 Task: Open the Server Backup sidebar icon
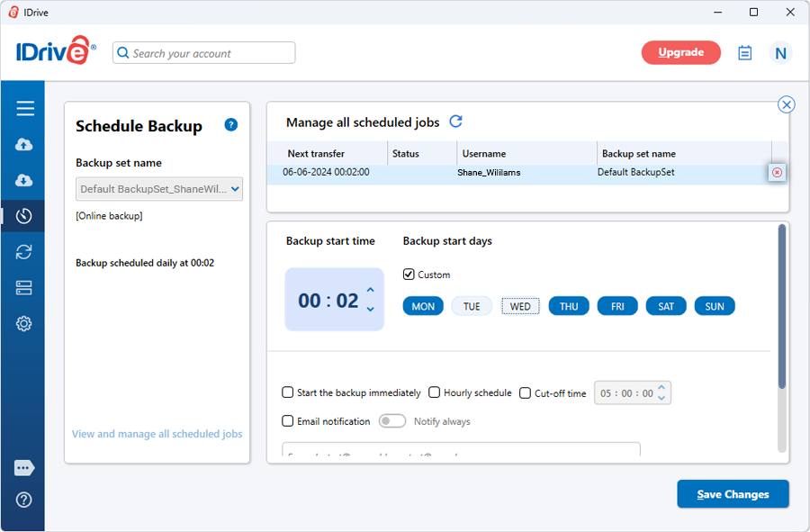click(x=24, y=288)
